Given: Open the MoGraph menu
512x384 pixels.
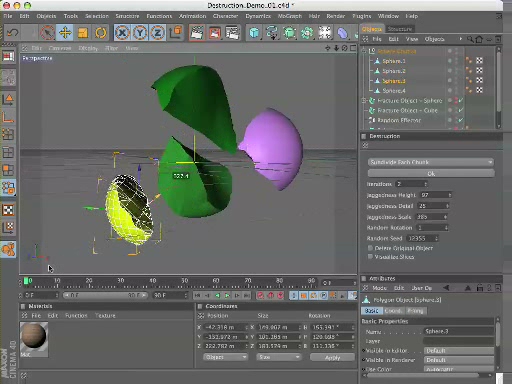Looking at the screenshot, I should [x=290, y=16].
